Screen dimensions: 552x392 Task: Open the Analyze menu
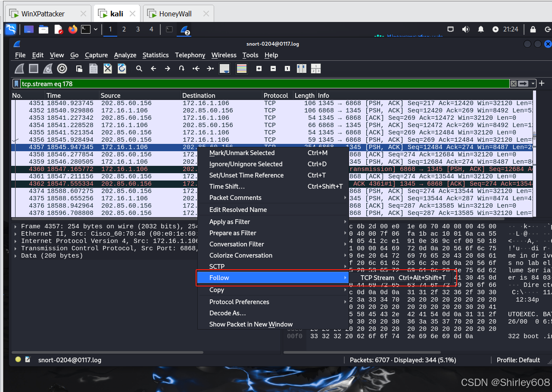coord(125,55)
